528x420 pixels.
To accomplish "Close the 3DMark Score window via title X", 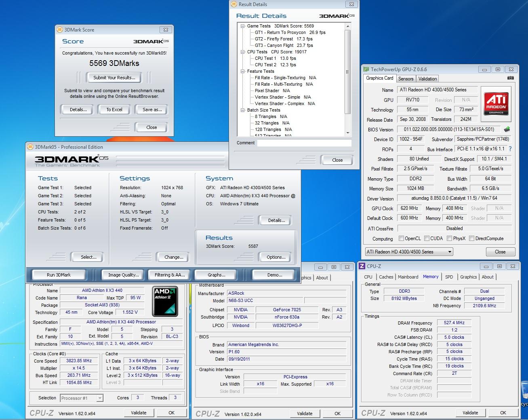I will click(166, 30).
